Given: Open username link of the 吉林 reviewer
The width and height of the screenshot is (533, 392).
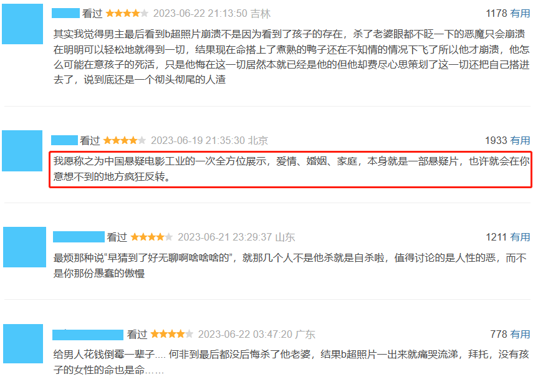Looking at the screenshot, I should coord(65,13).
